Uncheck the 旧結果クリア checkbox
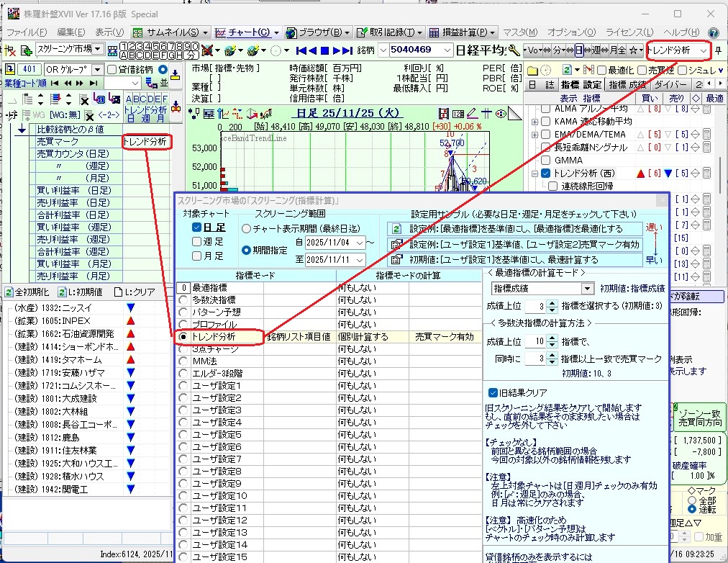Image resolution: width=728 pixels, height=563 pixels. click(x=493, y=392)
